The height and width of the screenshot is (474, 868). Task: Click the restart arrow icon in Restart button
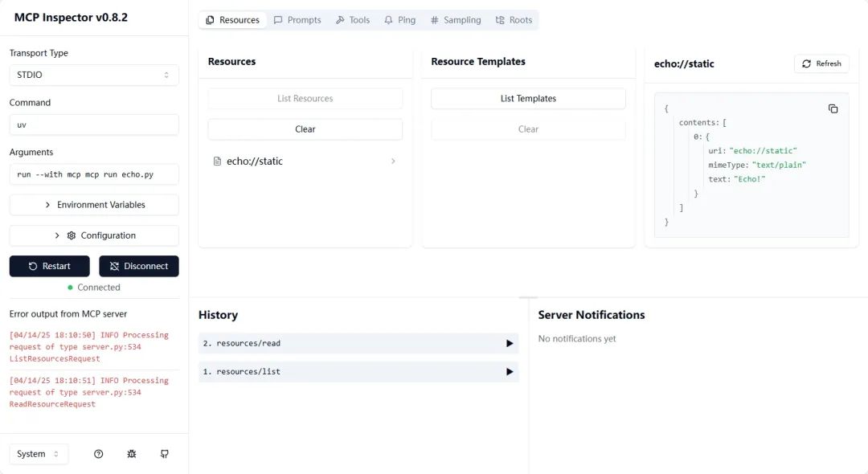(33, 266)
